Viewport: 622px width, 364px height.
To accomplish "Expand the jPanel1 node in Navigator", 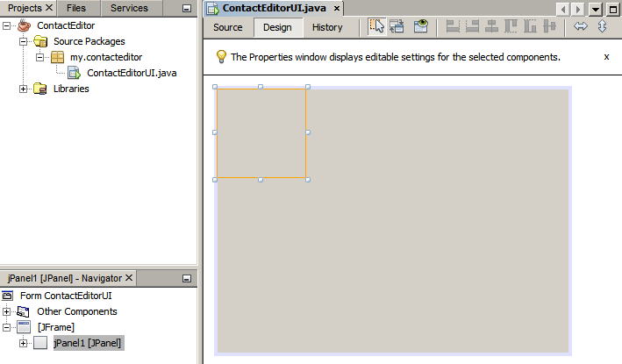I will point(24,343).
